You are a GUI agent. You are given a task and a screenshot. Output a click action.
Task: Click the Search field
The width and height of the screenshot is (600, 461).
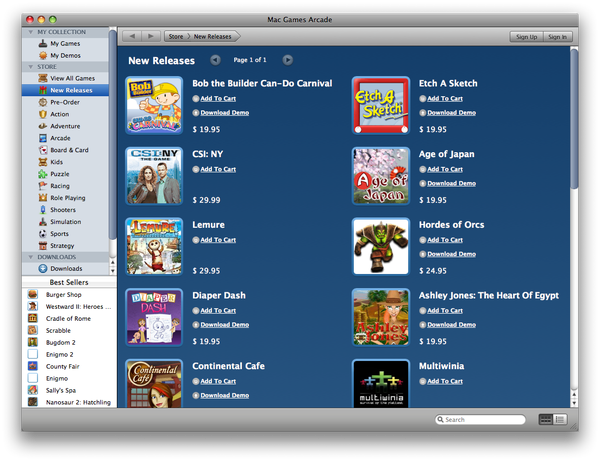click(x=481, y=420)
